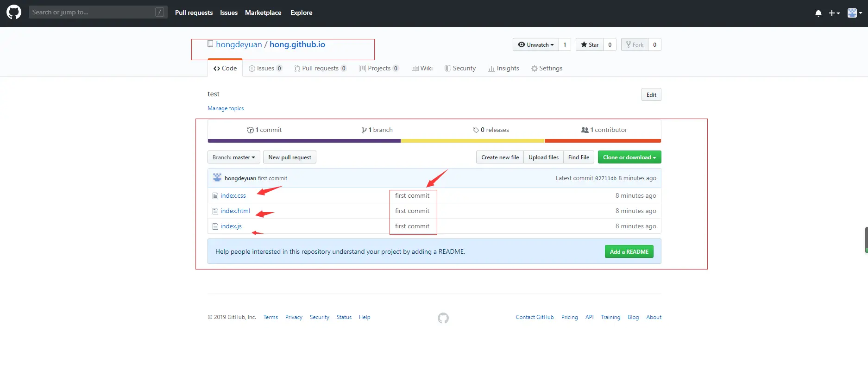Click Add a README button
Image resolution: width=868 pixels, height=370 pixels.
pos(629,251)
